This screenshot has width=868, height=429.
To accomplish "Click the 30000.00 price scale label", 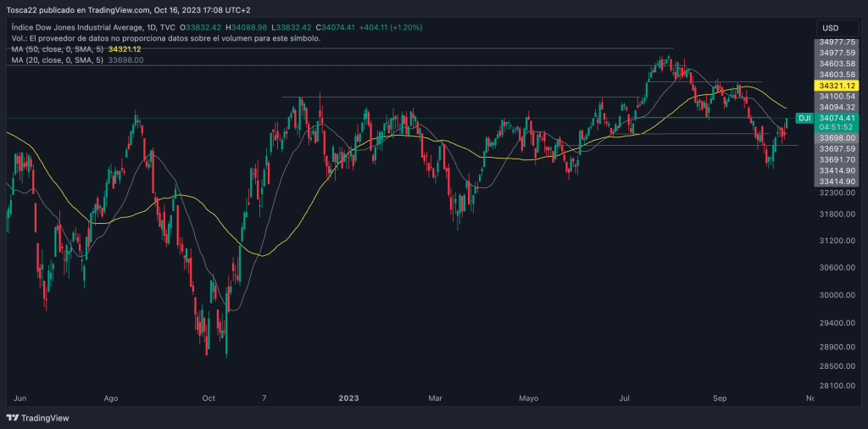I will click(837, 295).
